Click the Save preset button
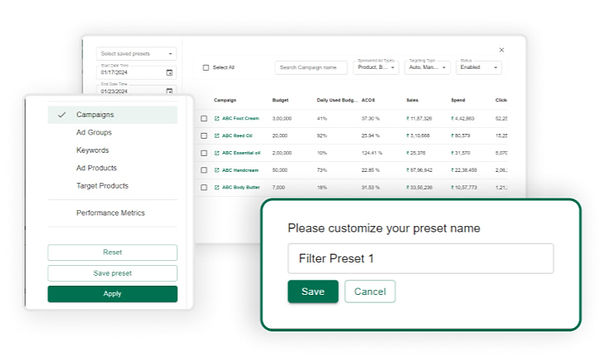 [112, 273]
